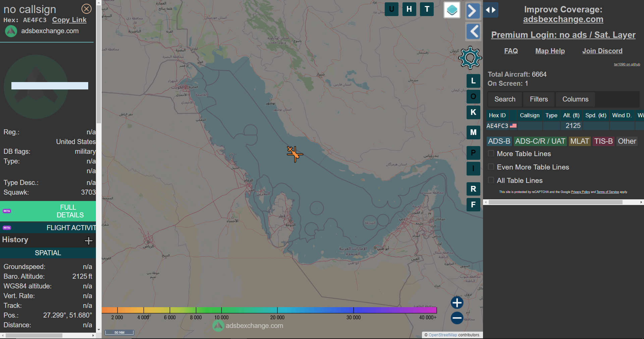644x339 pixels.
Task: Click the I map option button
Action: point(473,168)
